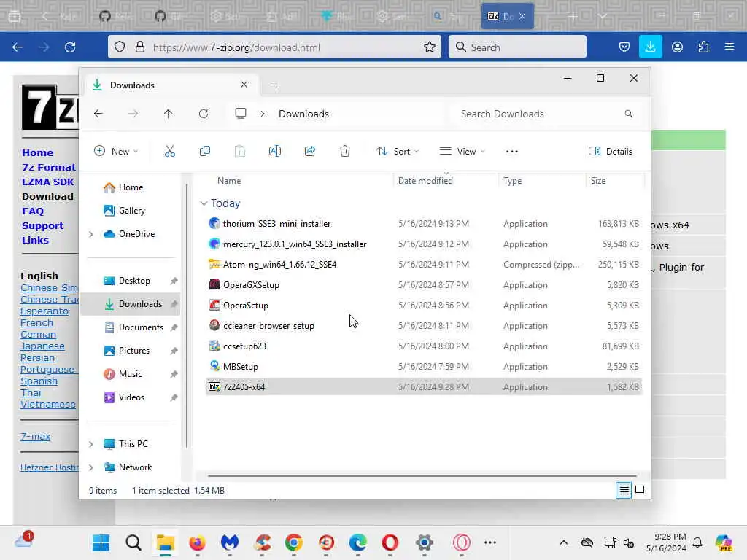Click the Save to Pocket icon in Firefox
The width and height of the screenshot is (747, 560).
point(624,47)
